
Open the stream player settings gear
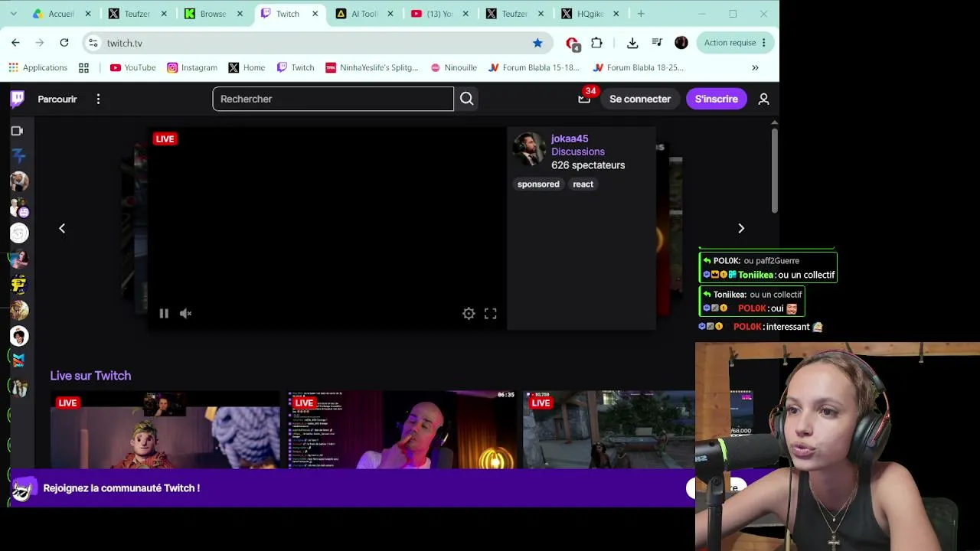pos(469,313)
